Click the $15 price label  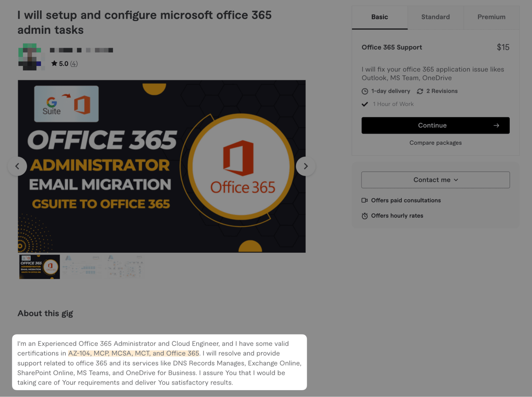coord(503,47)
